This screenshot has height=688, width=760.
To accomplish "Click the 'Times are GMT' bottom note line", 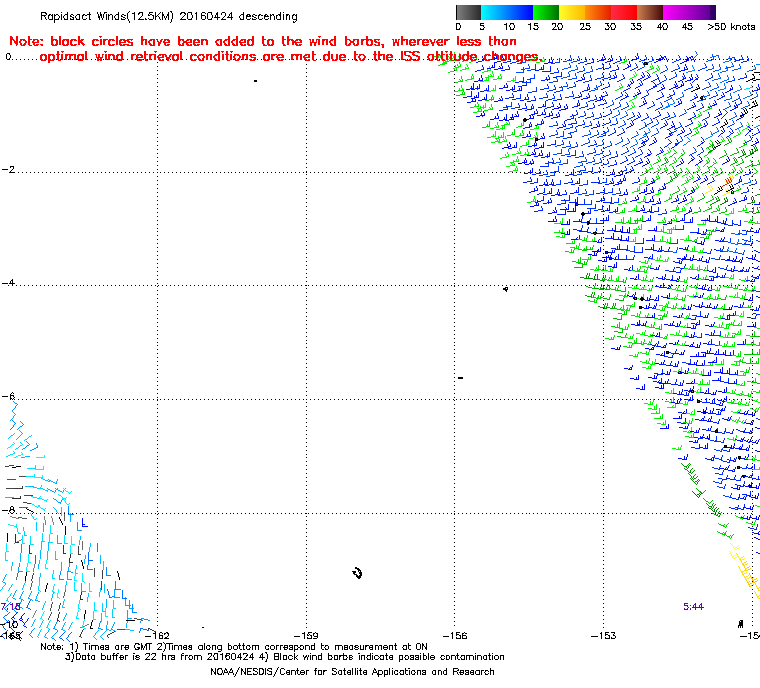I will click(x=234, y=647).
